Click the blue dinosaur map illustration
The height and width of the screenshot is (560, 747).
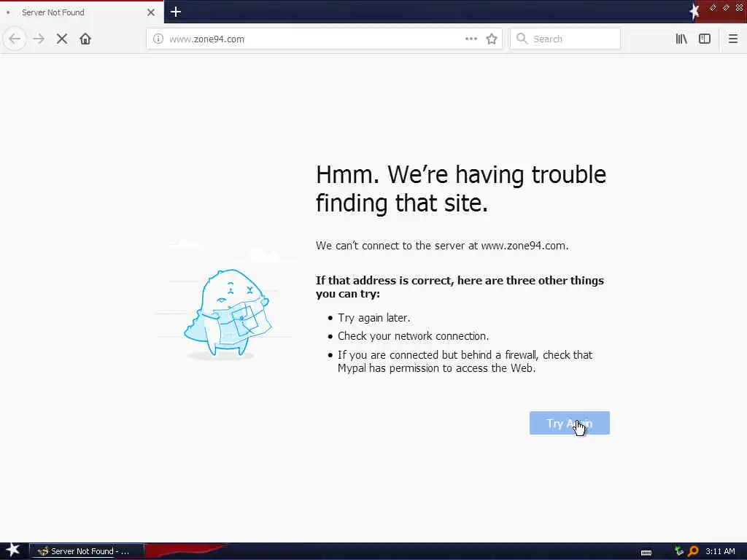click(228, 314)
